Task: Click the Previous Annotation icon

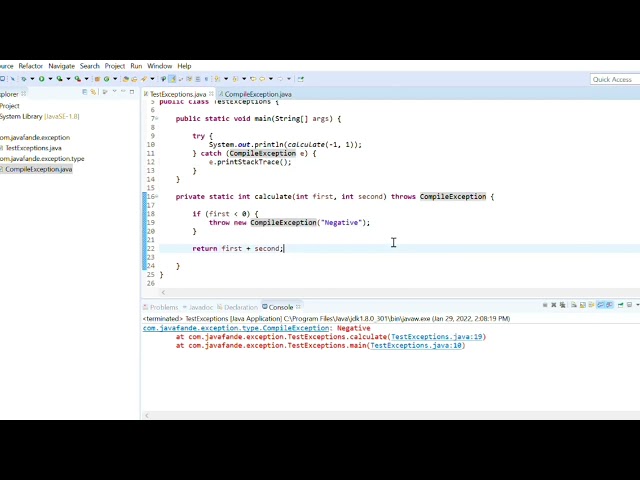Action: point(235,79)
